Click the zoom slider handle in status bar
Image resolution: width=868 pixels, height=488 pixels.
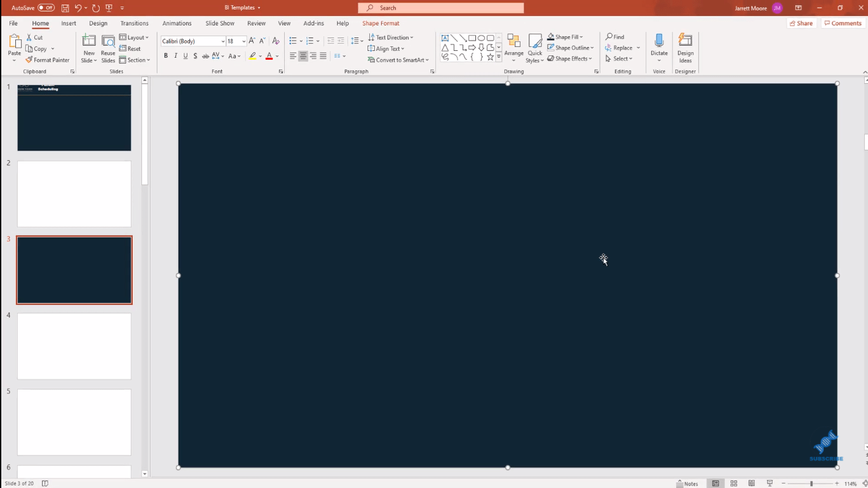coord(811,484)
